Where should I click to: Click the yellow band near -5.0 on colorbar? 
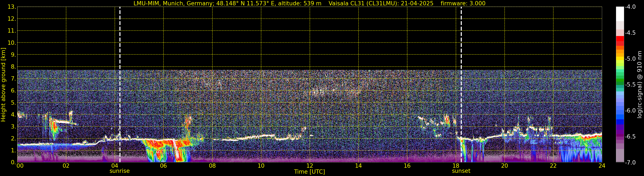click(x=620, y=59)
